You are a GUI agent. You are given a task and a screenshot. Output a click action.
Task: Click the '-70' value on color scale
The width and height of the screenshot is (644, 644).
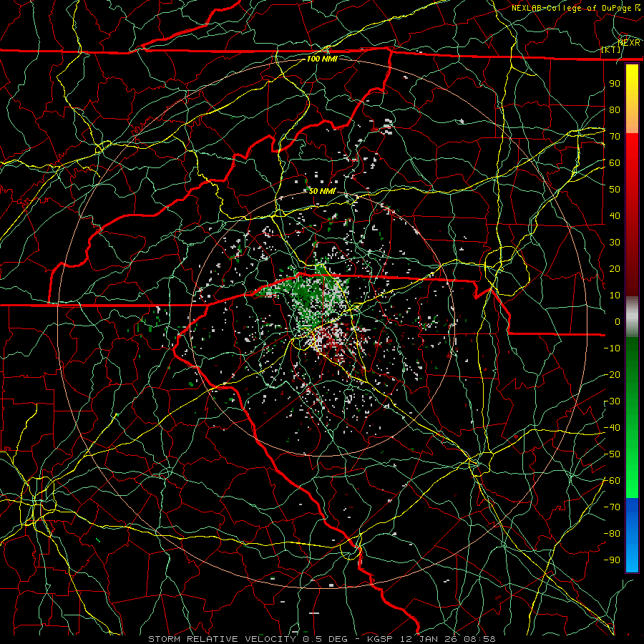(612, 507)
